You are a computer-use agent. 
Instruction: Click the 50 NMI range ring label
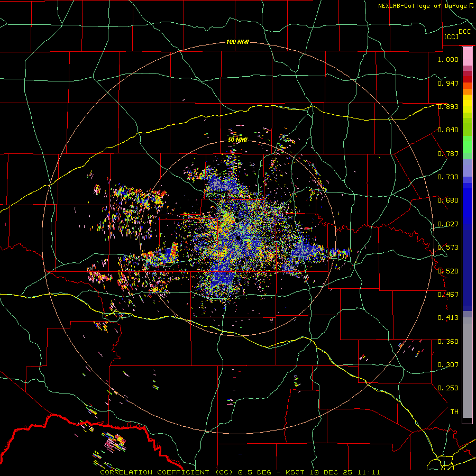237,140
